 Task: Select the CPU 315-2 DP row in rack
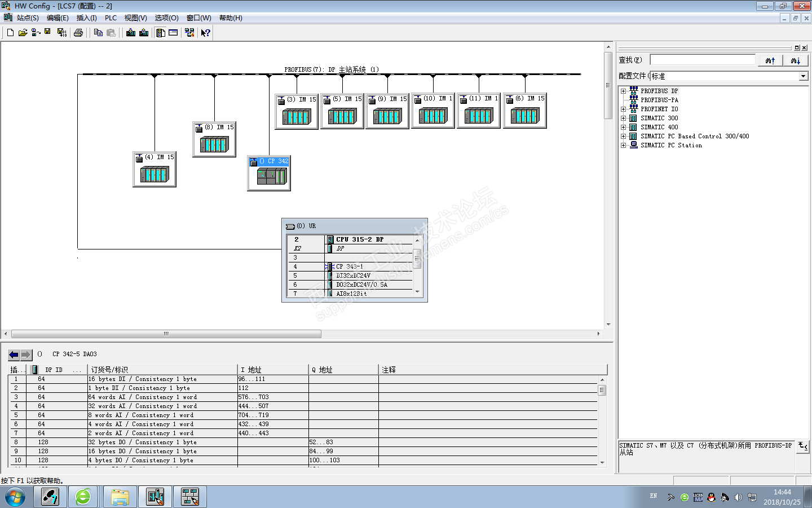[x=351, y=239]
